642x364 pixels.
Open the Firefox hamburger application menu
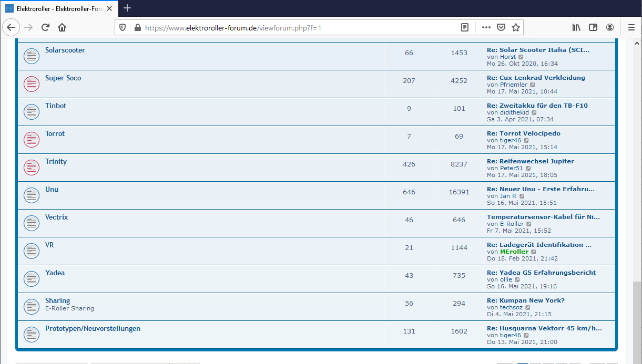[x=631, y=27]
